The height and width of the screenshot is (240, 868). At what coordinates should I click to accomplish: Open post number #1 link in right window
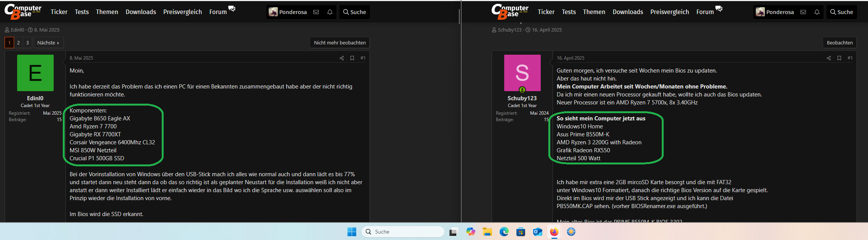[850, 58]
